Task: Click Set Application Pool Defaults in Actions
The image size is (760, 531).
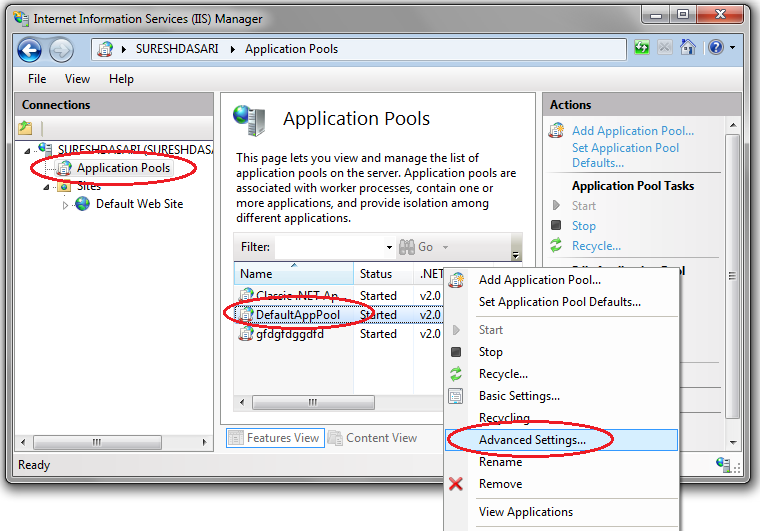Action: click(625, 155)
